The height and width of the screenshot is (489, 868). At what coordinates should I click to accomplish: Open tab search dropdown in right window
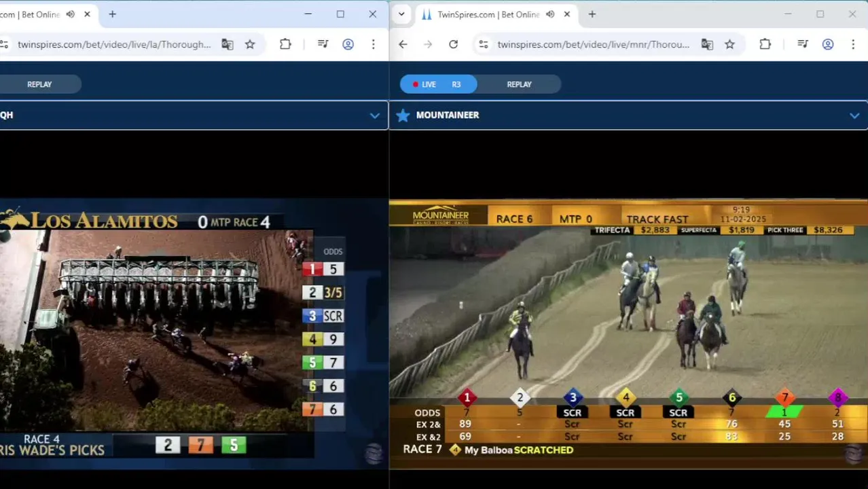[401, 14]
